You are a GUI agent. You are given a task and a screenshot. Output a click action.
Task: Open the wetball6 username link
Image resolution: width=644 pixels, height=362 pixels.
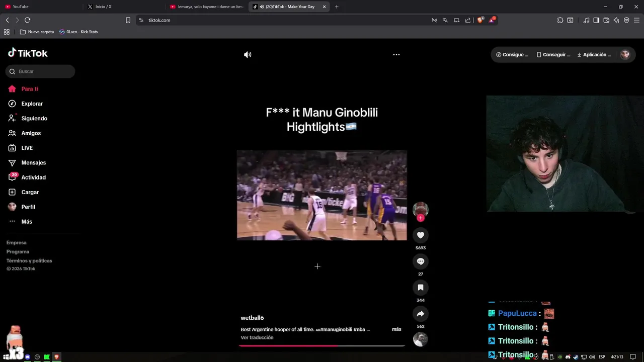click(252, 318)
